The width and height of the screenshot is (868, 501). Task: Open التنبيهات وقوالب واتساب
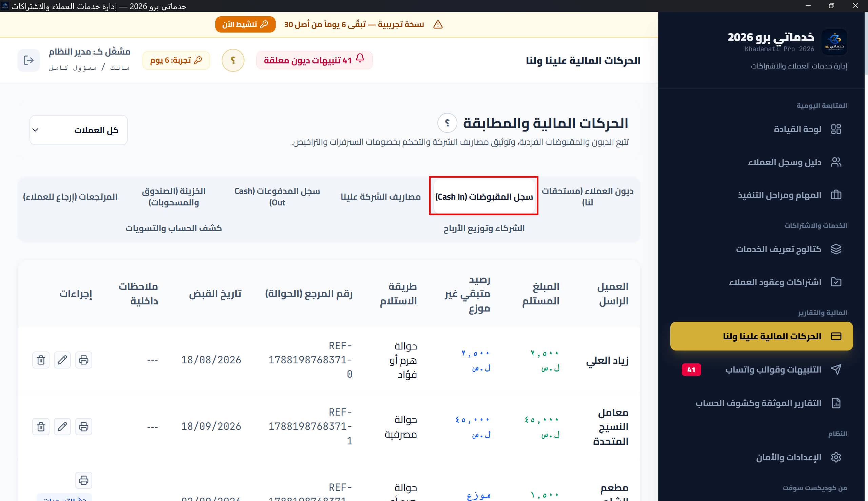coord(761,369)
